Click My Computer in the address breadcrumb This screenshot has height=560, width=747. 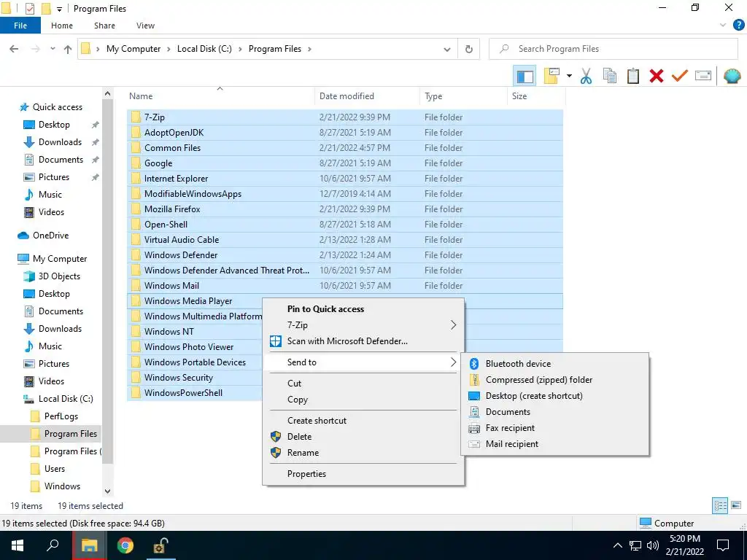tap(133, 49)
